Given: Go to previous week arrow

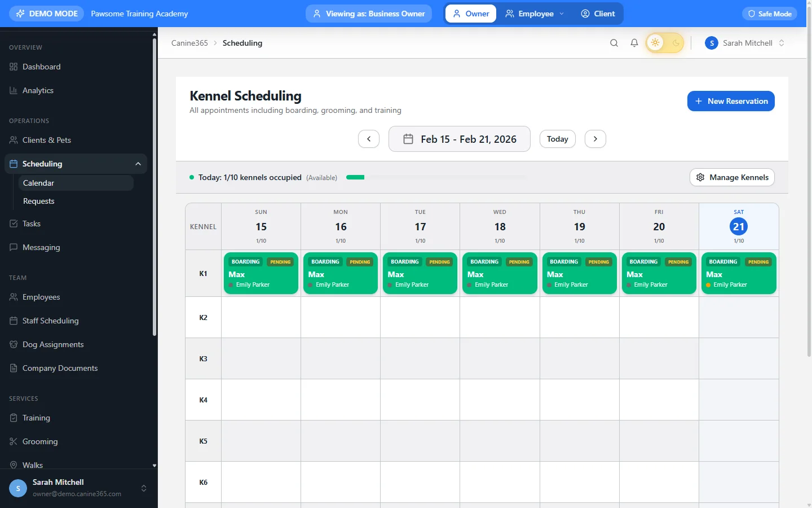Looking at the screenshot, I should (369, 139).
